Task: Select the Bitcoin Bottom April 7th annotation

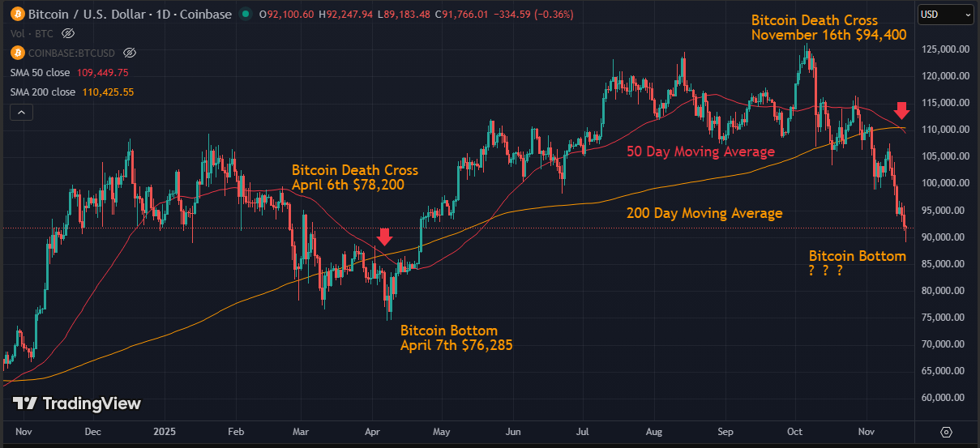Action: 456,338
